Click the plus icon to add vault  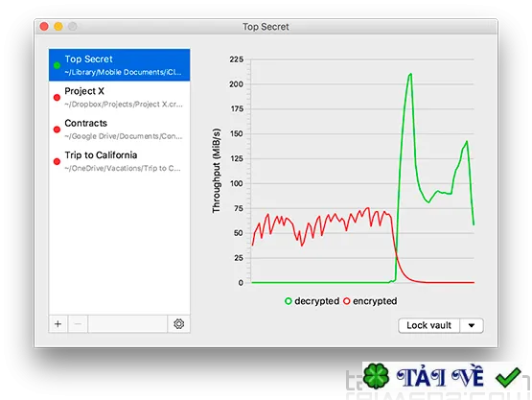click(58, 324)
